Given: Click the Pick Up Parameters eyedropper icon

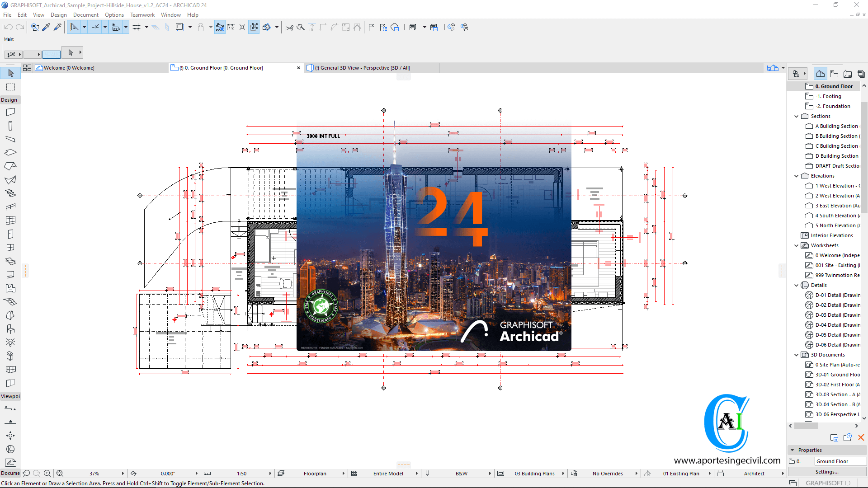Looking at the screenshot, I should 46,27.
